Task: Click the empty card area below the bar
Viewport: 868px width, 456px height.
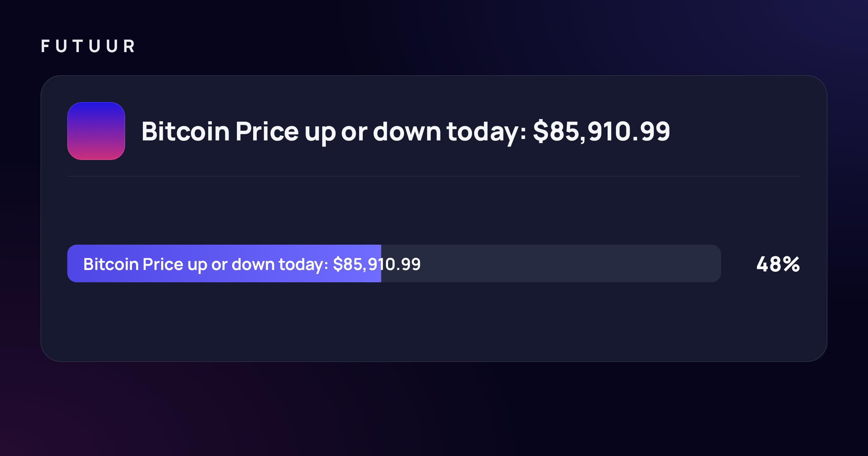Action: (x=434, y=322)
